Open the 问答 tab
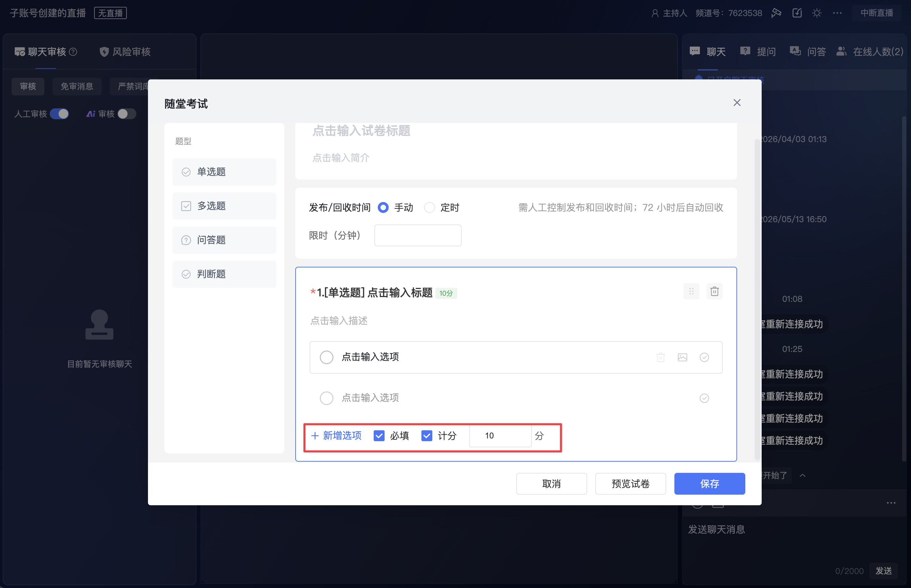911x588 pixels. (x=808, y=51)
